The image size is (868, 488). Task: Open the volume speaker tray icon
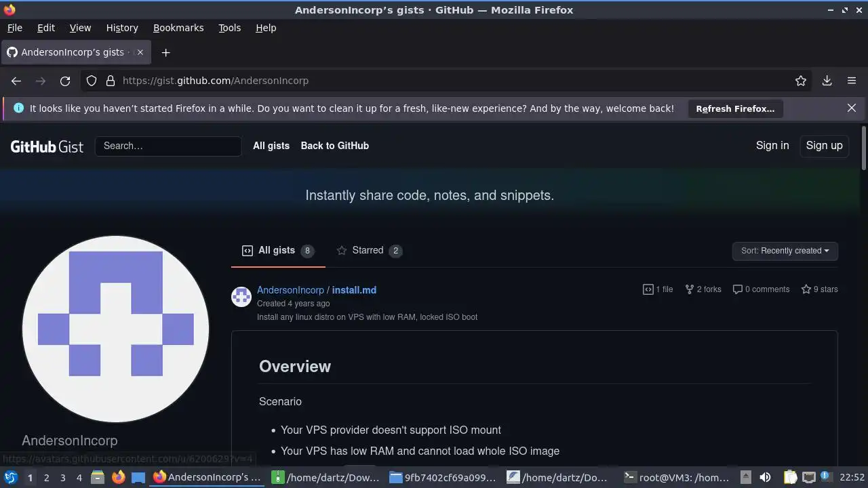pos(765,478)
